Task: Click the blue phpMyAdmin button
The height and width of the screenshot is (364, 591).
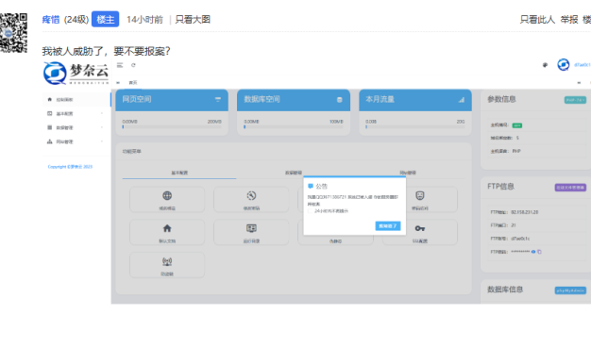Action: tap(570, 290)
